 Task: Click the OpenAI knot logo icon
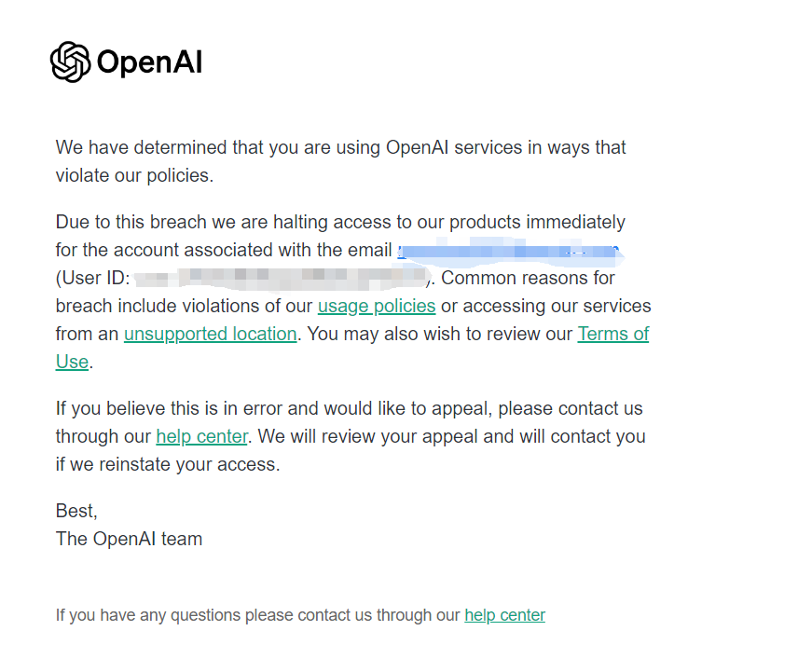[x=70, y=62]
